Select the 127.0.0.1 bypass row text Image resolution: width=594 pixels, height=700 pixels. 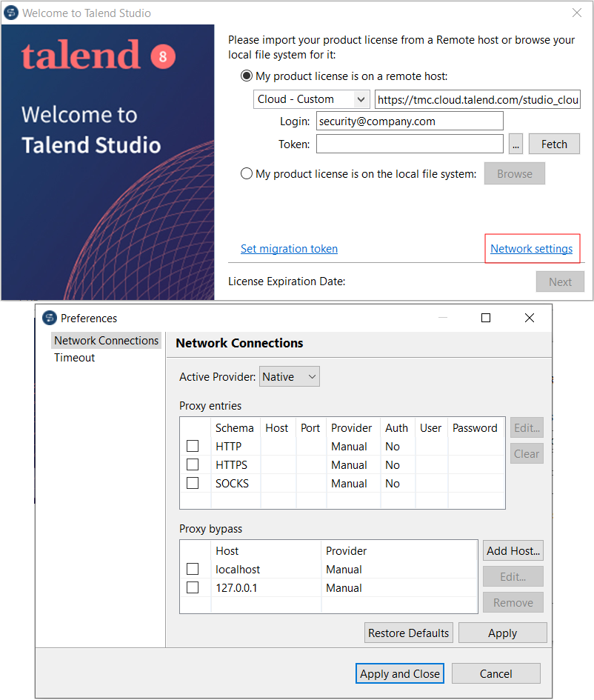(x=236, y=588)
